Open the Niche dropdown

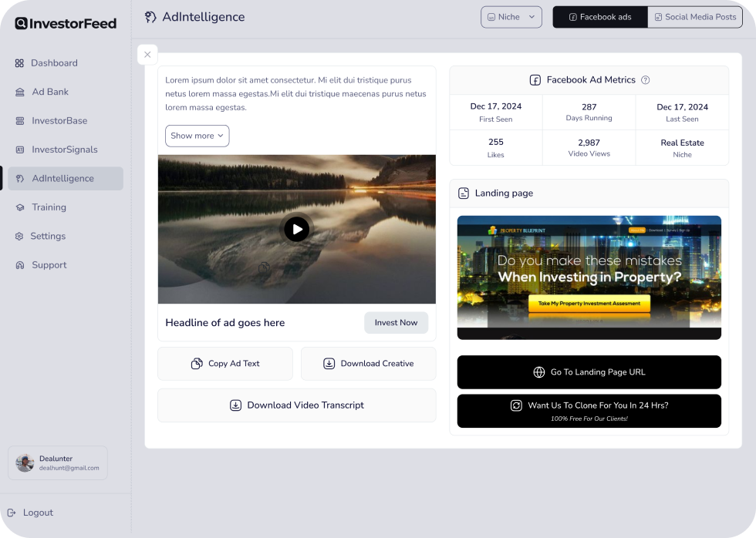511,17
